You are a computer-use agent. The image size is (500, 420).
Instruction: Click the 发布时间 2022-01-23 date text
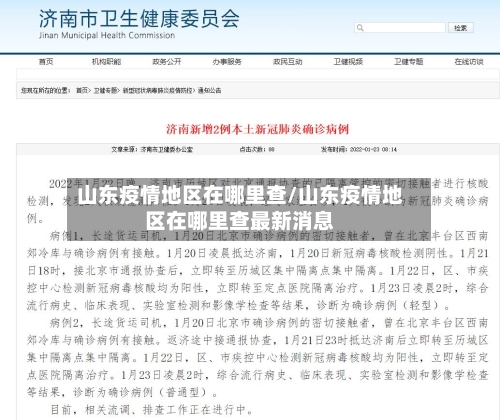point(359,150)
